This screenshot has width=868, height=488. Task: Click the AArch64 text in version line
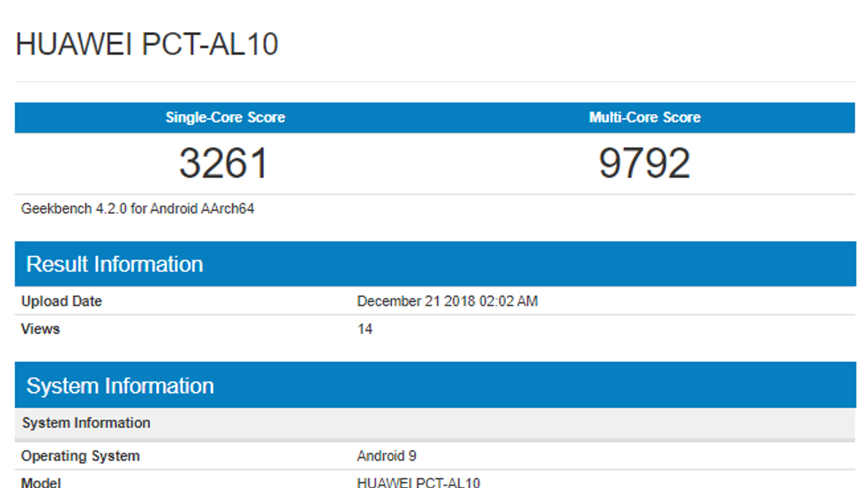pyautogui.click(x=227, y=209)
